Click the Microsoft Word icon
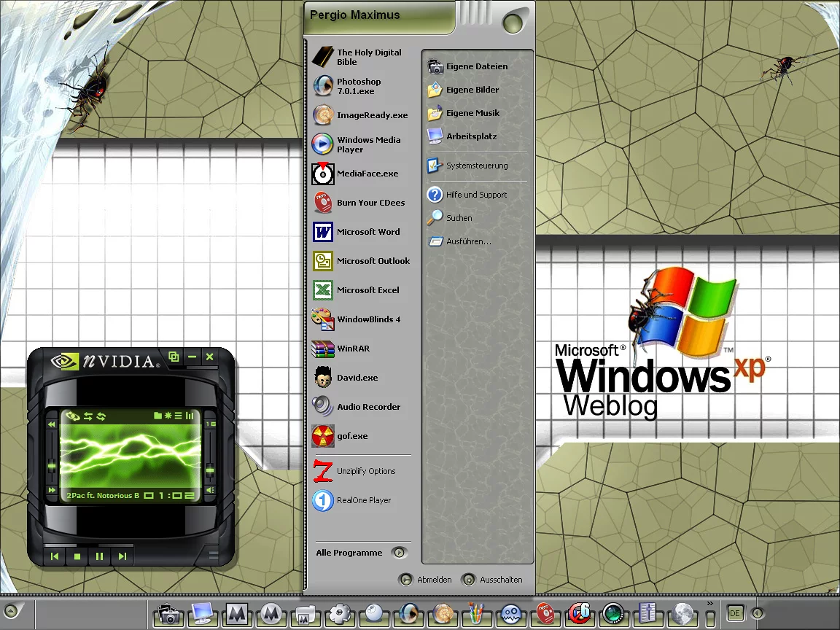This screenshot has height=630, width=840. click(323, 232)
